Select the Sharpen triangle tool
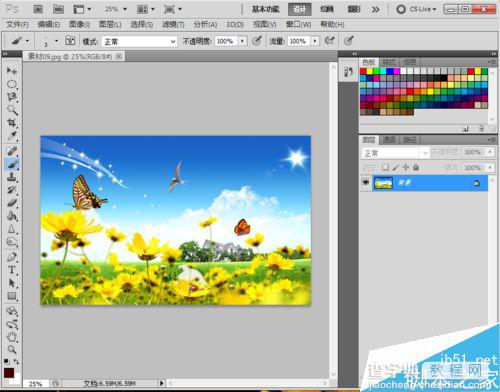 (12, 229)
